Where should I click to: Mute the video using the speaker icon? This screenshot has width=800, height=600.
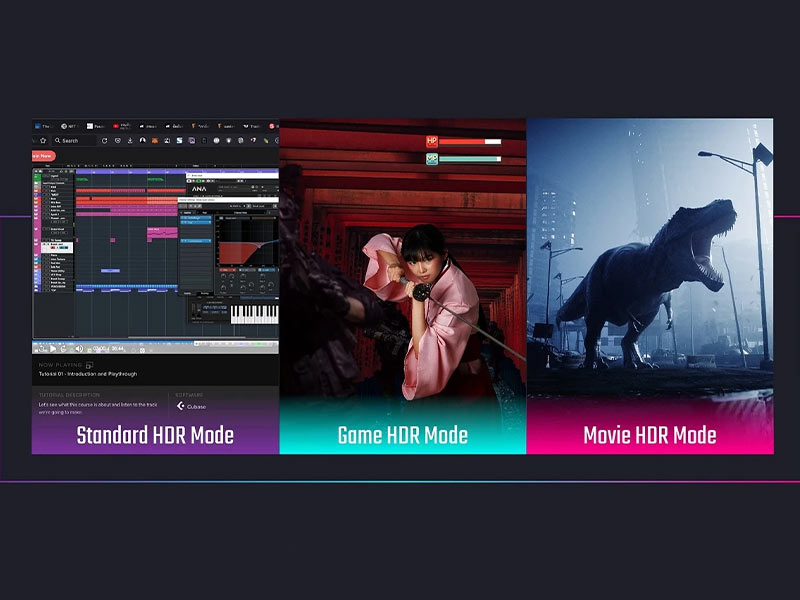point(79,349)
